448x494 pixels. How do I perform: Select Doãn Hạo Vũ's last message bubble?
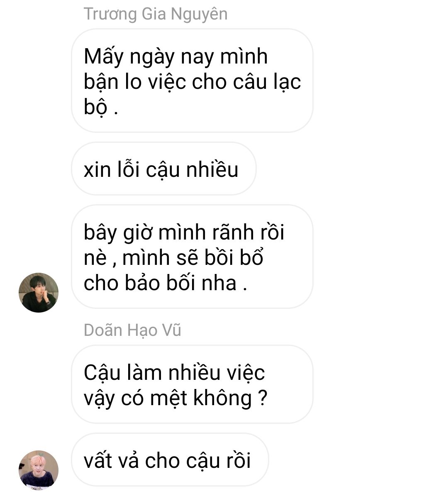point(170,460)
